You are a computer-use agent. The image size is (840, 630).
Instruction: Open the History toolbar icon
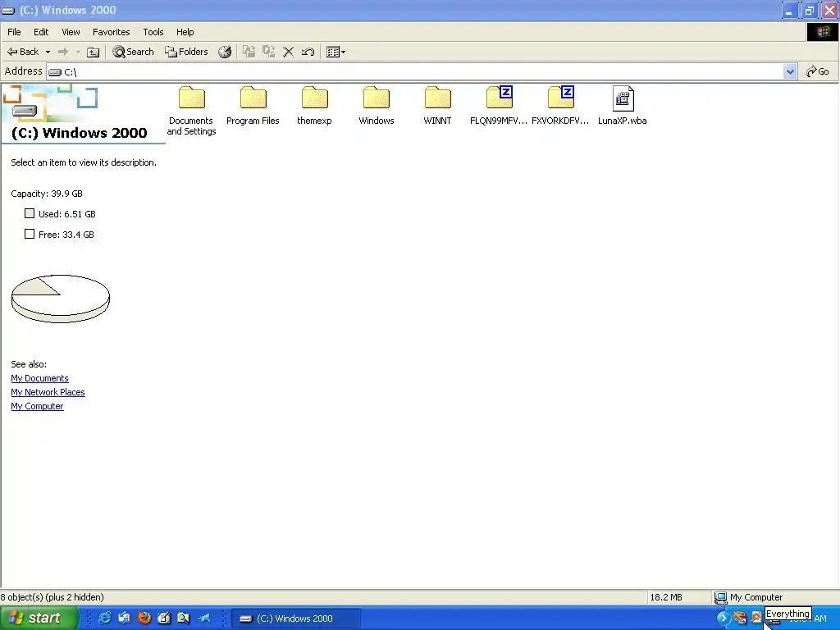[225, 52]
